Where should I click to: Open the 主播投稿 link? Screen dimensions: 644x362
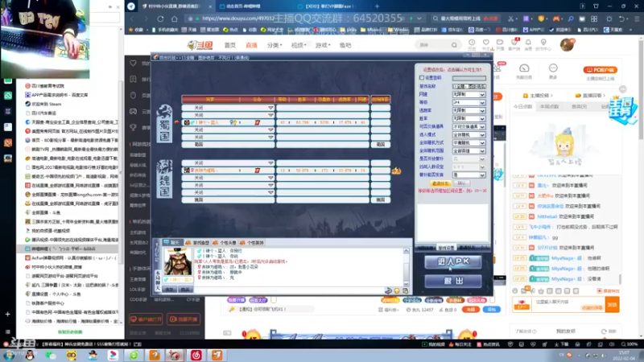pyautogui.click(x=539, y=95)
